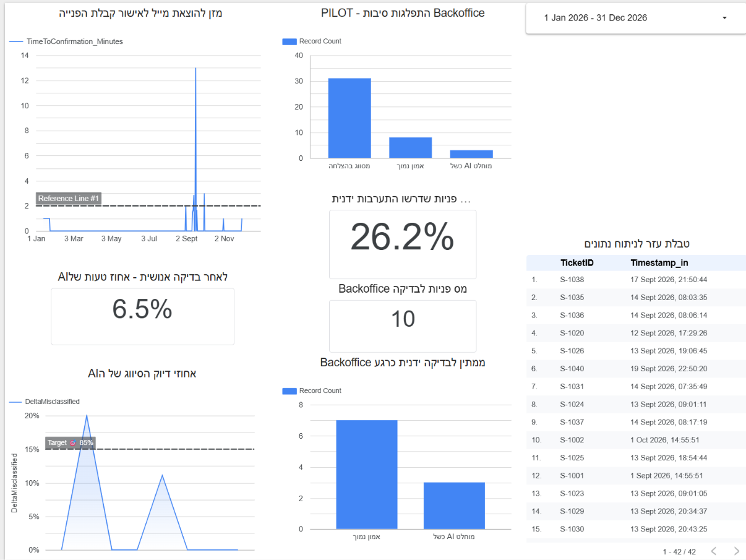Select the מוחלט AI כשל bar in PILOT chart
This screenshot has height=560, width=746.
coord(471,154)
